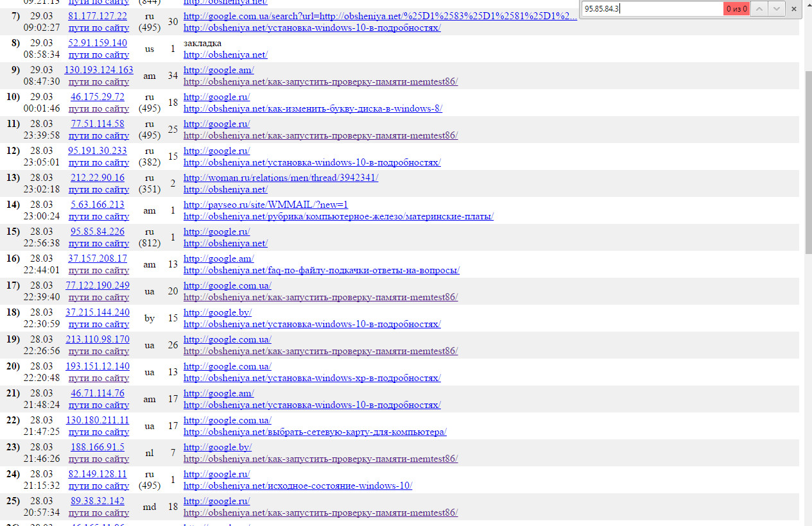Open IP link 52.91.159.140
Image resolution: width=812 pixels, height=526 pixels.
point(98,43)
